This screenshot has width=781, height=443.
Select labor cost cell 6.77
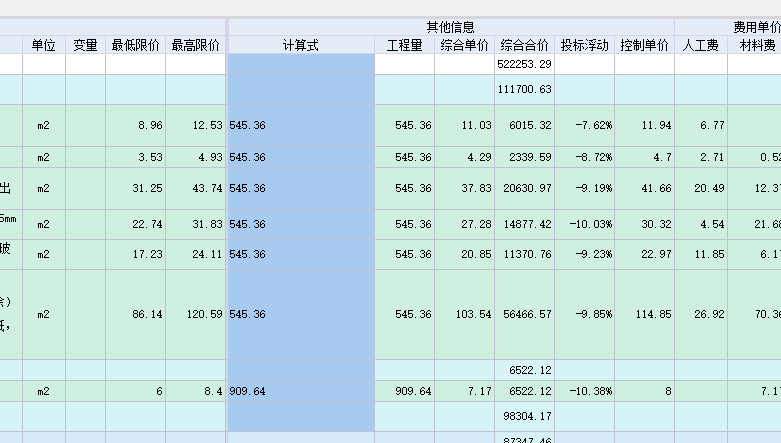(x=701, y=125)
